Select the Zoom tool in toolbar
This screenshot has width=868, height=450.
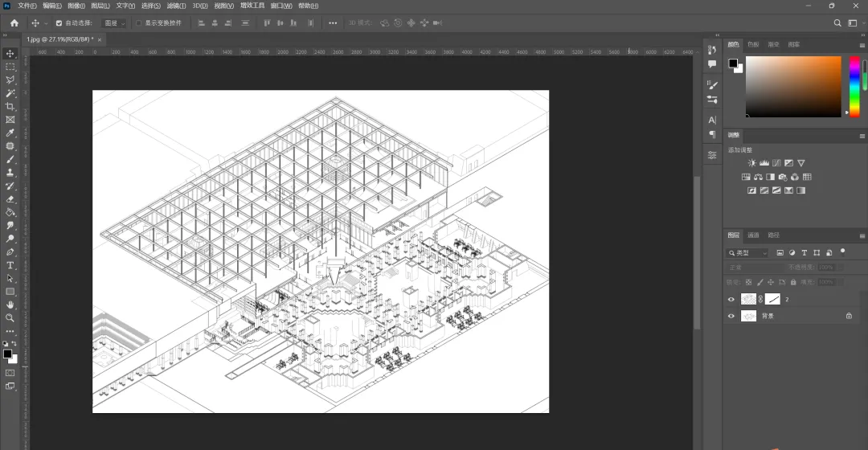10,318
